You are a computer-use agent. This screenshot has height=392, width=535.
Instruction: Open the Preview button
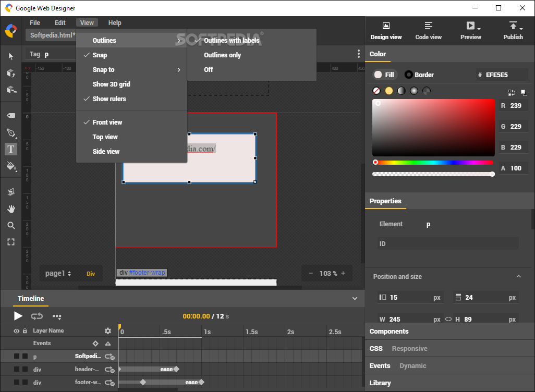[x=470, y=31]
